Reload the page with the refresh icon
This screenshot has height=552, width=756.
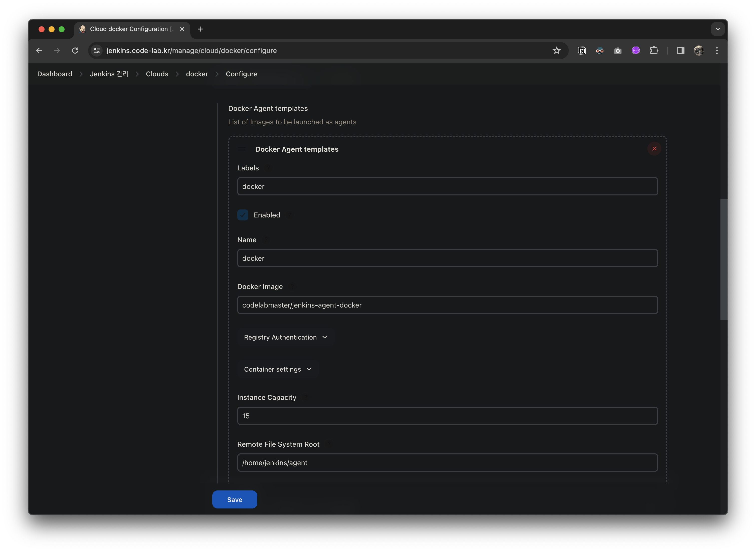click(75, 51)
